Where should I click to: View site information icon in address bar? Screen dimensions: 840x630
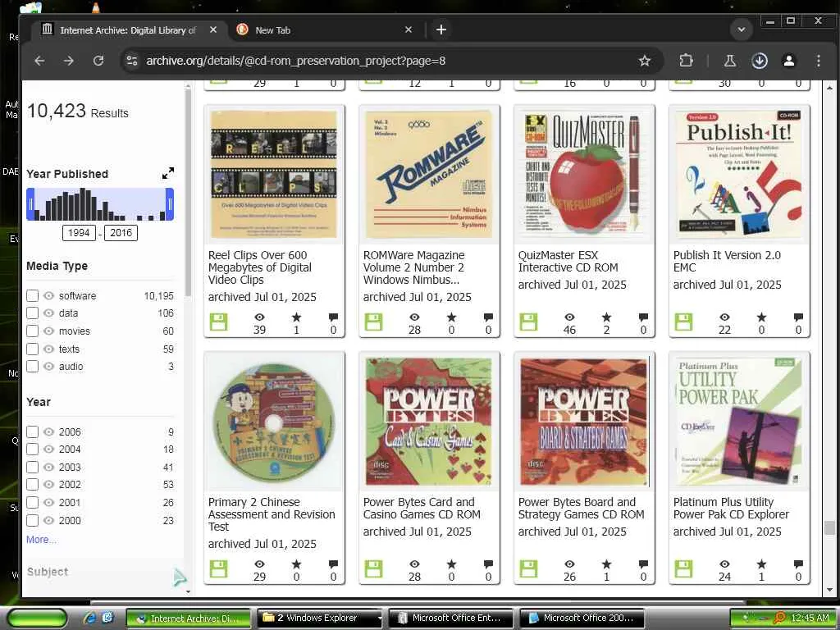tap(132, 61)
